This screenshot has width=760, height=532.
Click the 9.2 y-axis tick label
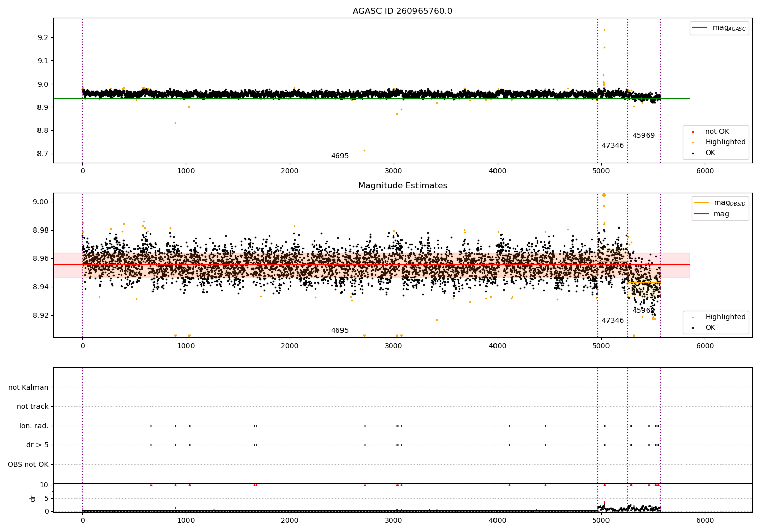coord(42,38)
